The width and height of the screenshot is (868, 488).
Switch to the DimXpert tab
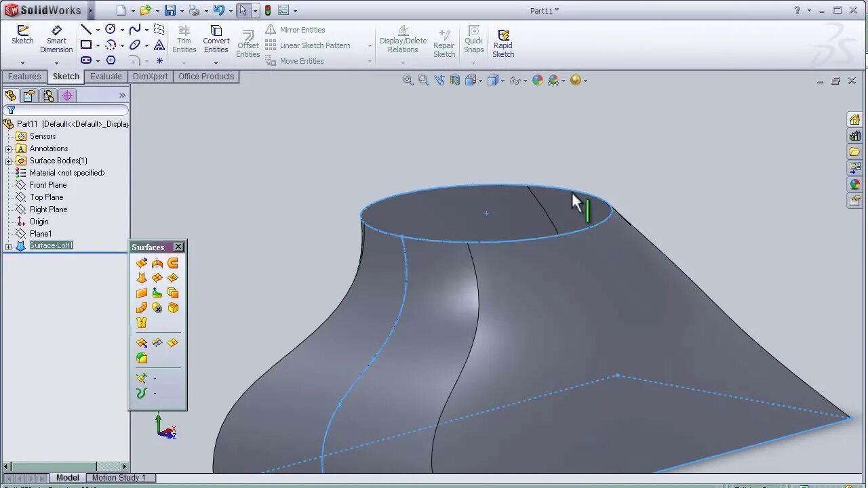click(150, 77)
